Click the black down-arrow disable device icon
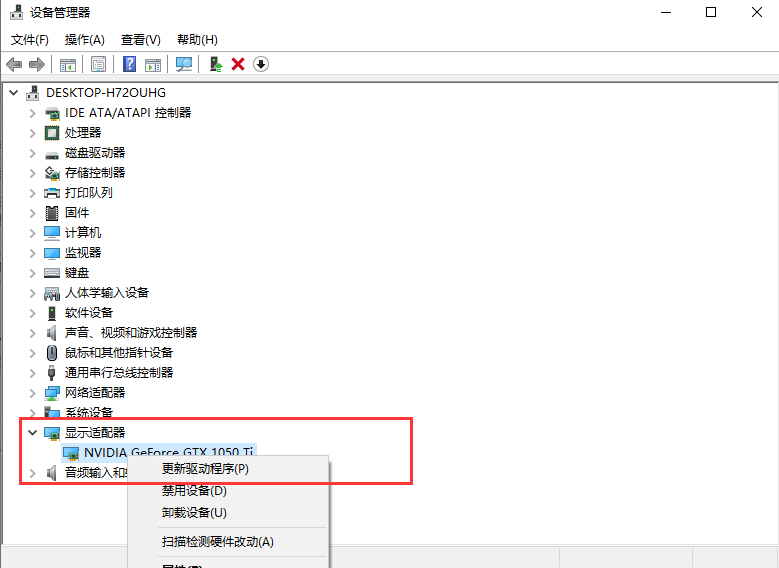Image resolution: width=779 pixels, height=568 pixels. coord(261,64)
